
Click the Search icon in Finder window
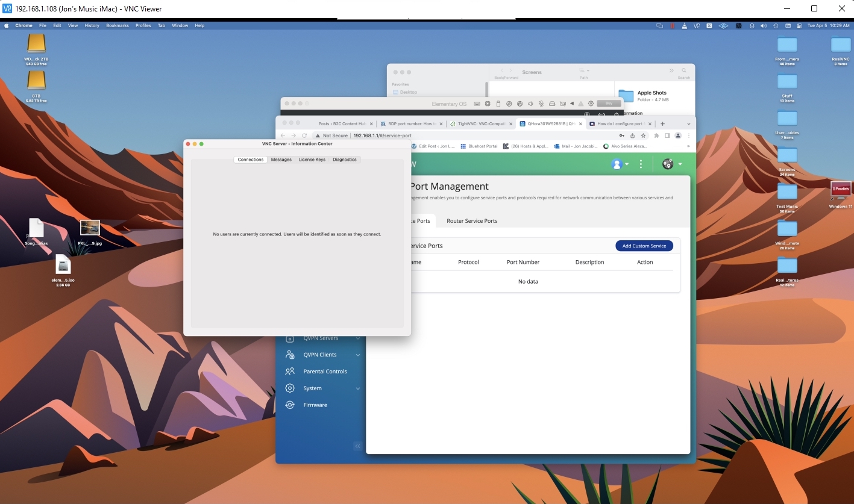click(684, 71)
